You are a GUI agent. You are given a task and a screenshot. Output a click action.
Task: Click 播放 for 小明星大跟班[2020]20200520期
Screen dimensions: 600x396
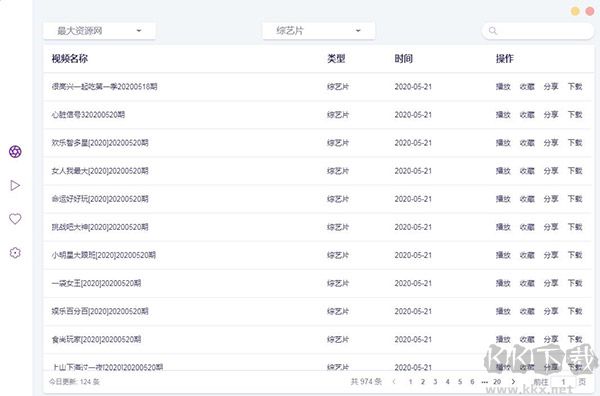coord(503,255)
